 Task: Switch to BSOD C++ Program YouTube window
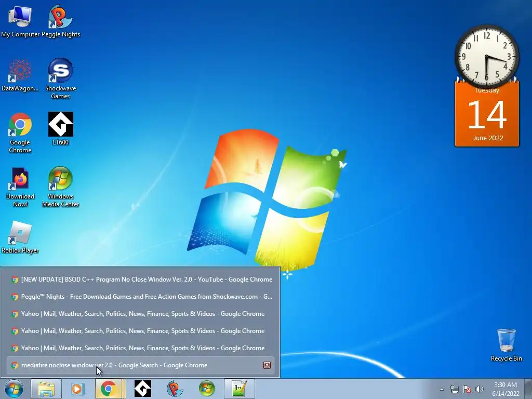[x=140, y=280]
